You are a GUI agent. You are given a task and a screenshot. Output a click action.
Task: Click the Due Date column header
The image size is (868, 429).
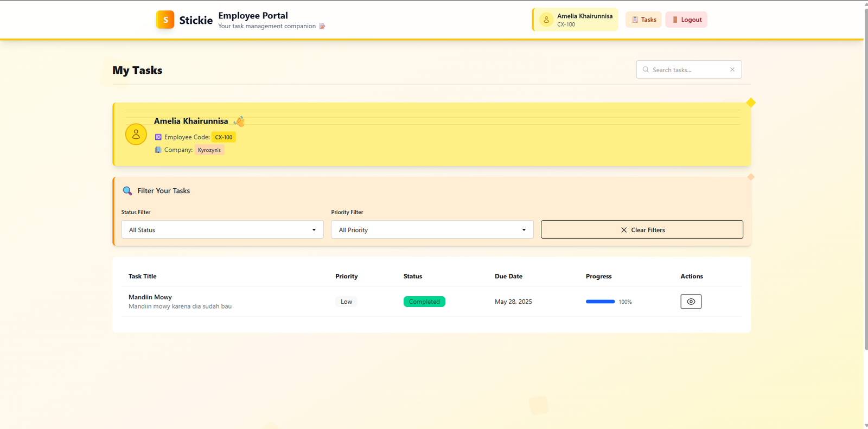tap(508, 276)
